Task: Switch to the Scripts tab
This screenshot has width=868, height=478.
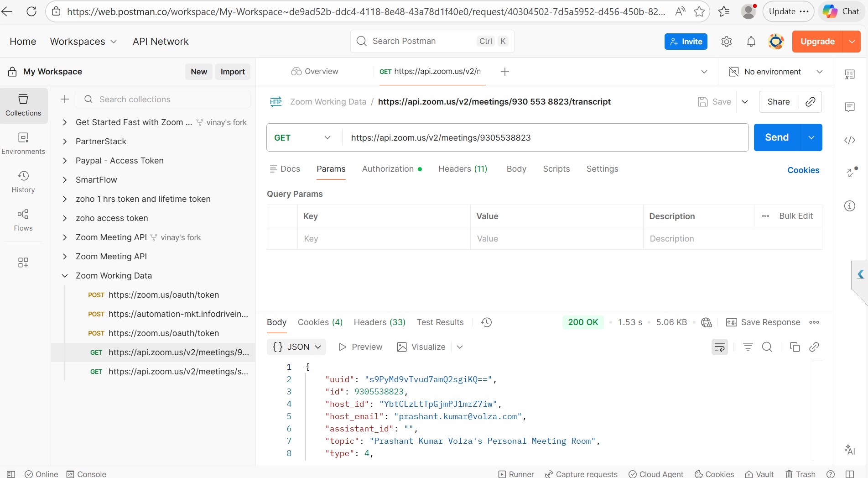Action: [556, 169]
